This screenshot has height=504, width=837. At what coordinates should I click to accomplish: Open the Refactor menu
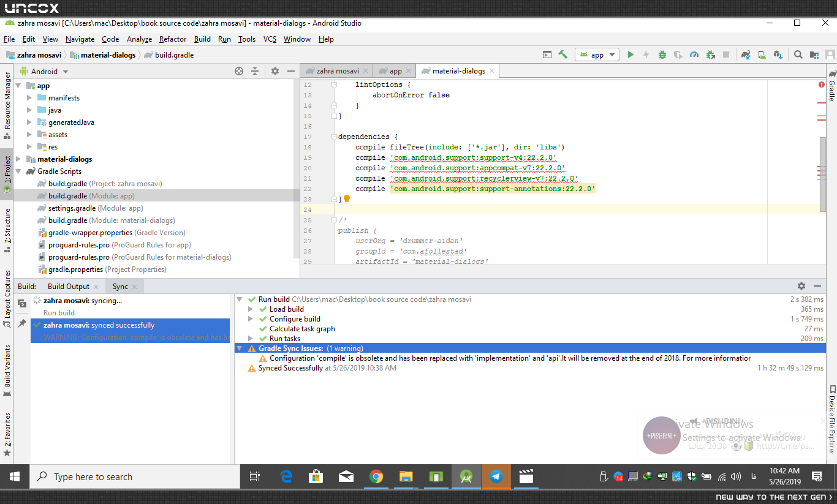pos(173,39)
